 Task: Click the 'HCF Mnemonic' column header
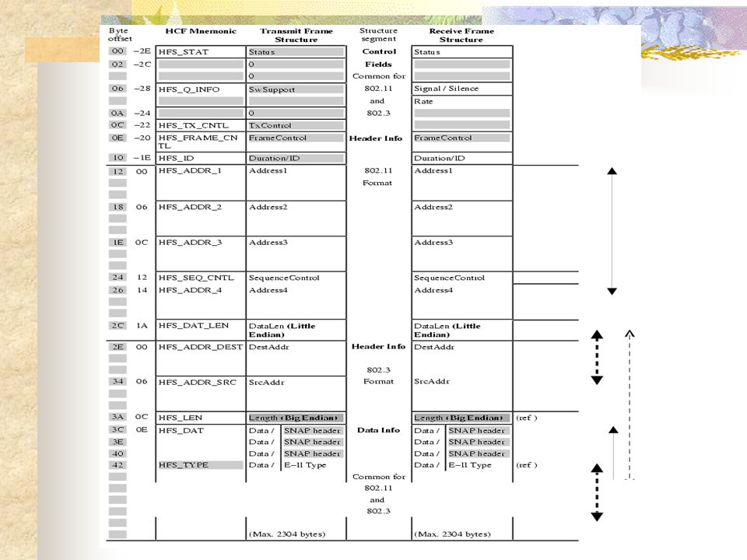click(201, 31)
